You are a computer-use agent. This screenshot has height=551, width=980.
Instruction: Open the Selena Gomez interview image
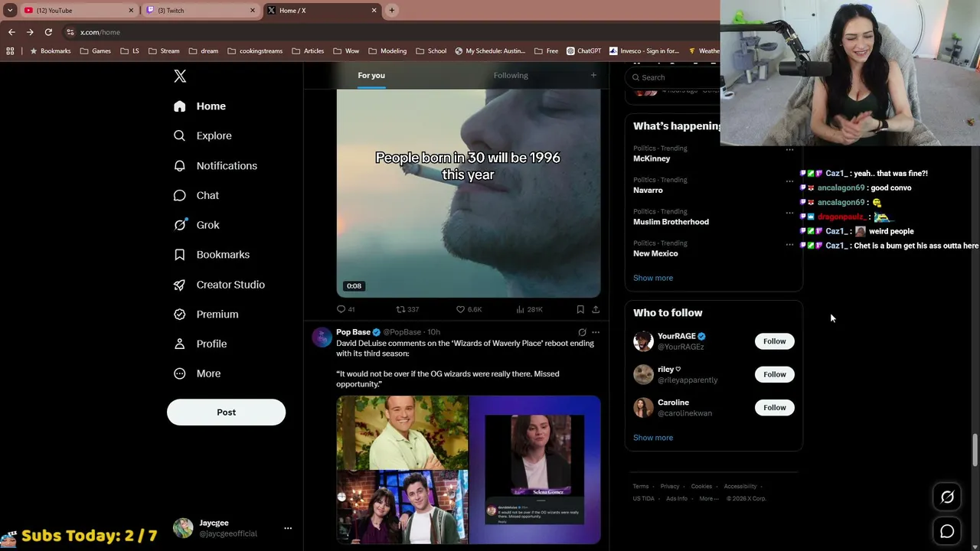[535, 470]
